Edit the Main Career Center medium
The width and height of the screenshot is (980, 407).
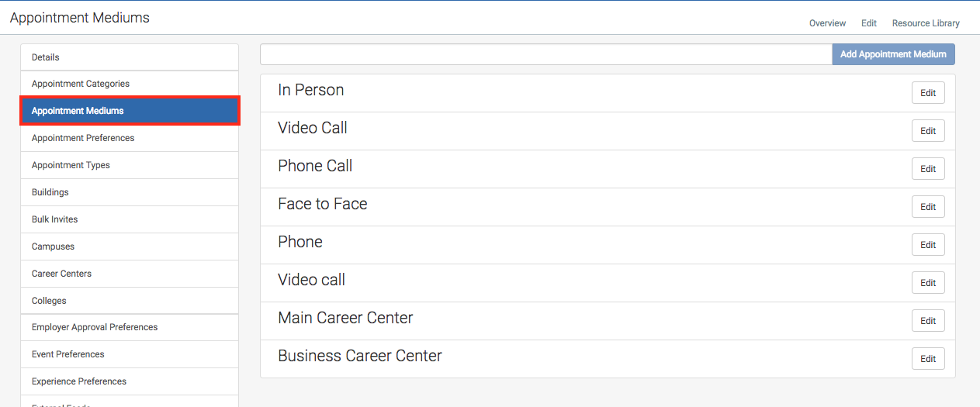coord(928,321)
